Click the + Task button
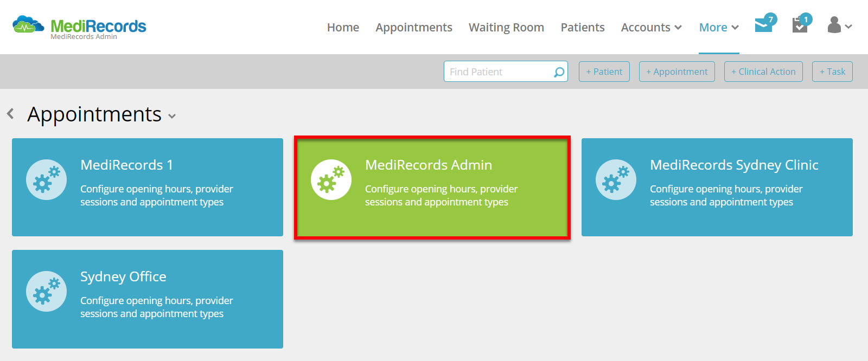 (832, 72)
